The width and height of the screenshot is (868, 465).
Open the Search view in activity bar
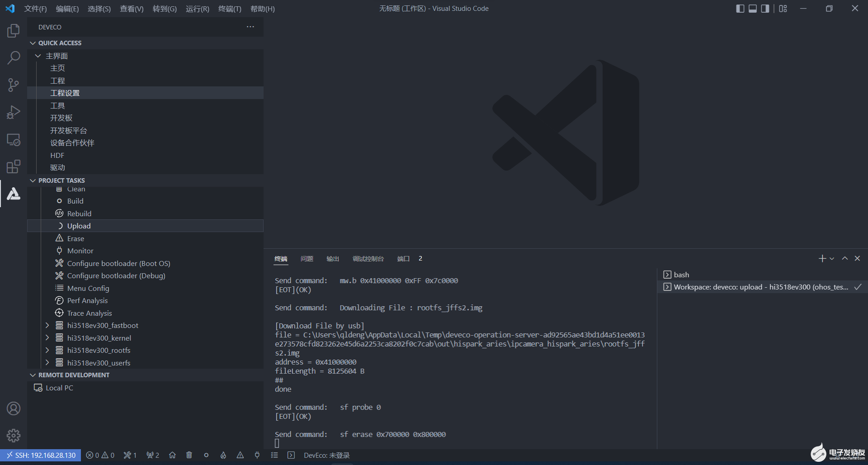(x=14, y=58)
